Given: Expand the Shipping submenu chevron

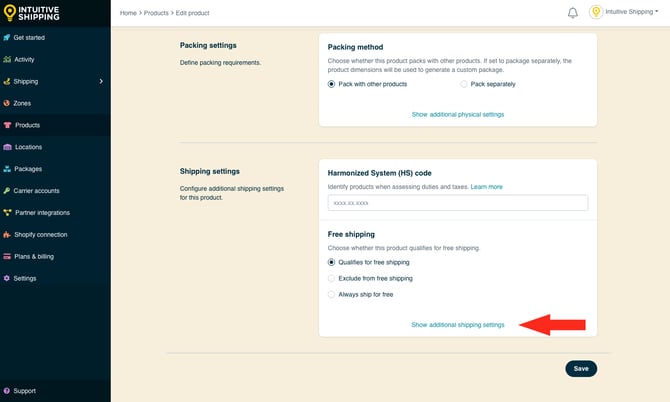Looking at the screenshot, I should (x=101, y=81).
